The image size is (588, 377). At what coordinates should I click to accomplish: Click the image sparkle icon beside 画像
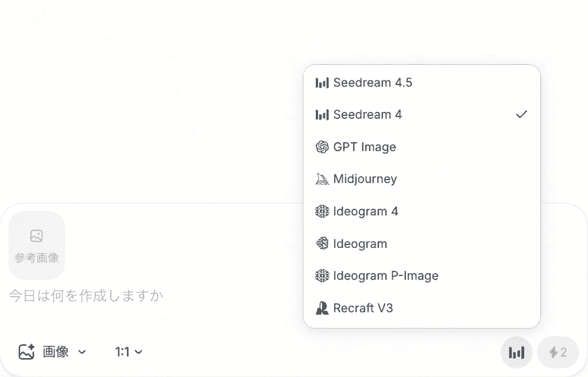[x=26, y=352]
